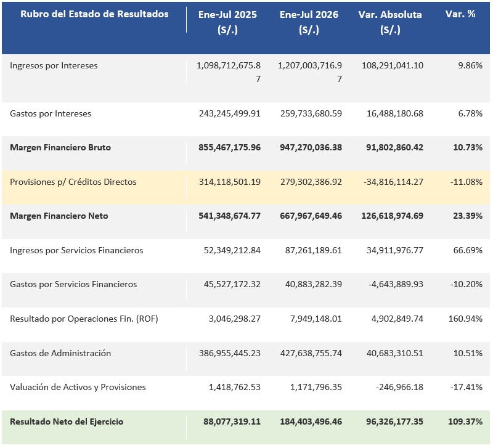Select cell value -246,966.18
The width and height of the screenshot is (493, 448).
coord(399,387)
